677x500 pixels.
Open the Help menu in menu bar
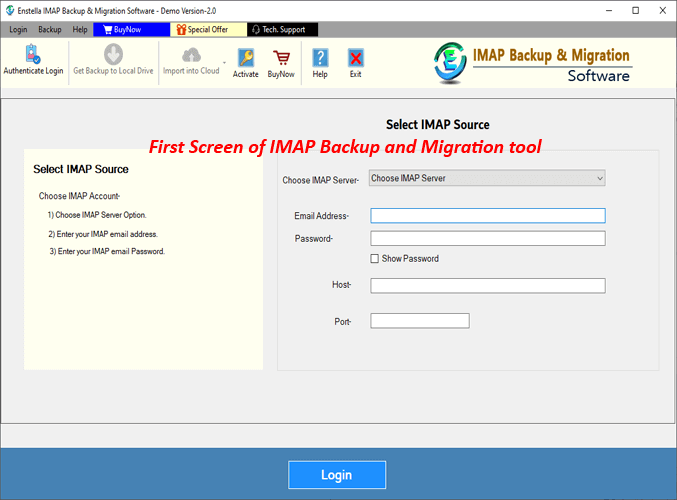(x=80, y=29)
